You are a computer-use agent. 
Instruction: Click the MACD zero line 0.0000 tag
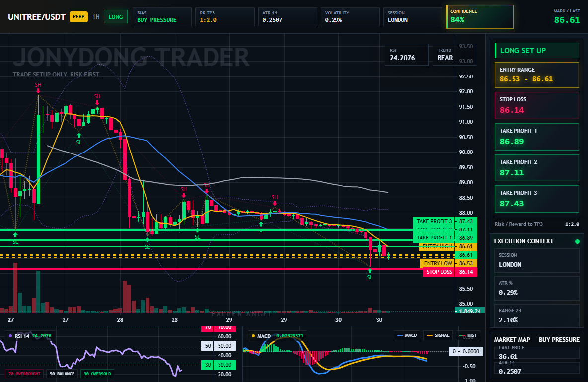(x=465, y=351)
